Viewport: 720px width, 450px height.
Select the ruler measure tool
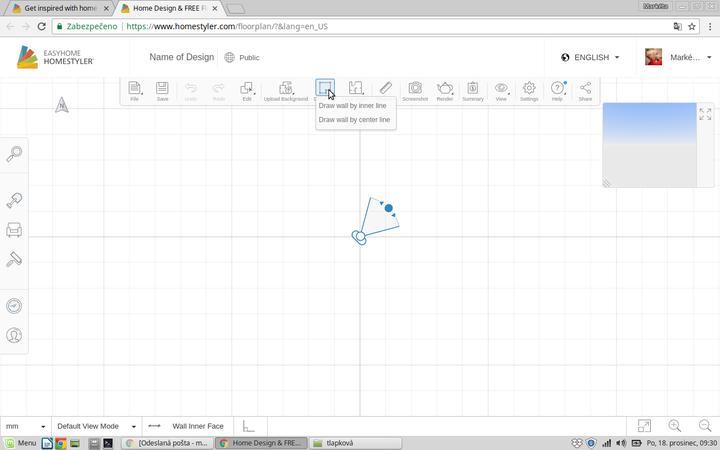386,90
